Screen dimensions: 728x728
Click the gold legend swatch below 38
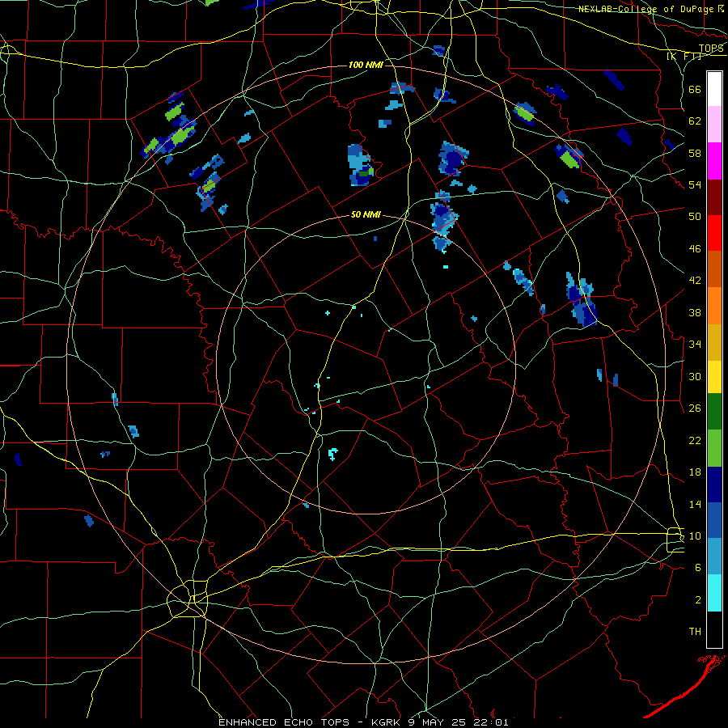pyautogui.click(x=714, y=342)
